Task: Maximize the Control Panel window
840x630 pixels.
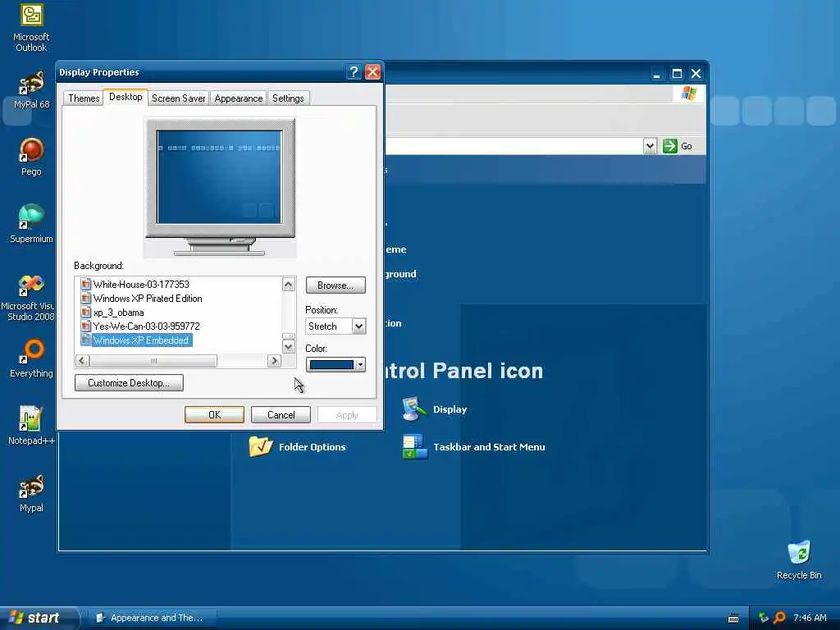Action: point(677,73)
